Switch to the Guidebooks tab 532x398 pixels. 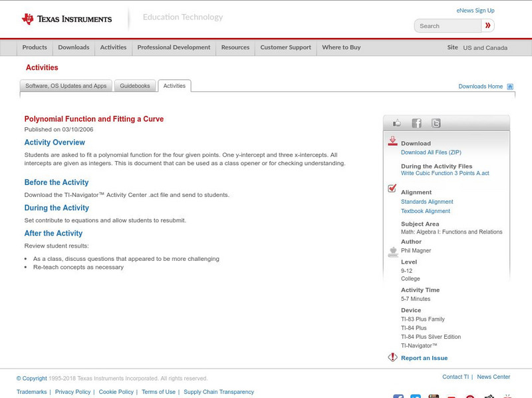[x=135, y=86]
